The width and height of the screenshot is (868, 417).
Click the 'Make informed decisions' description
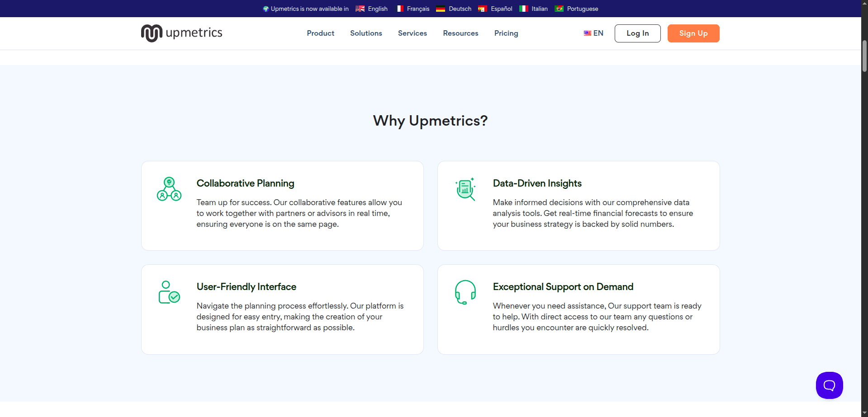(593, 213)
